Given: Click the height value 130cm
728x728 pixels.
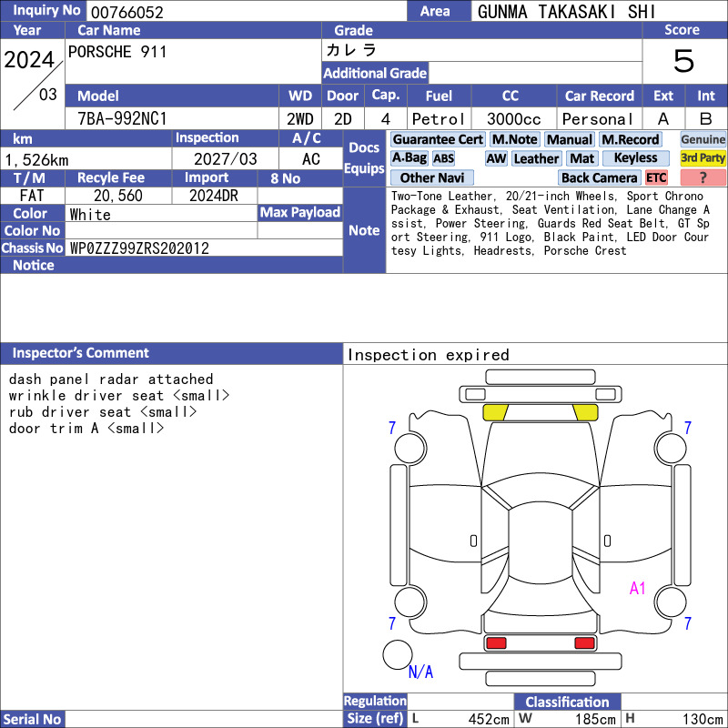Looking at the screenshot, I should point(703,719).
